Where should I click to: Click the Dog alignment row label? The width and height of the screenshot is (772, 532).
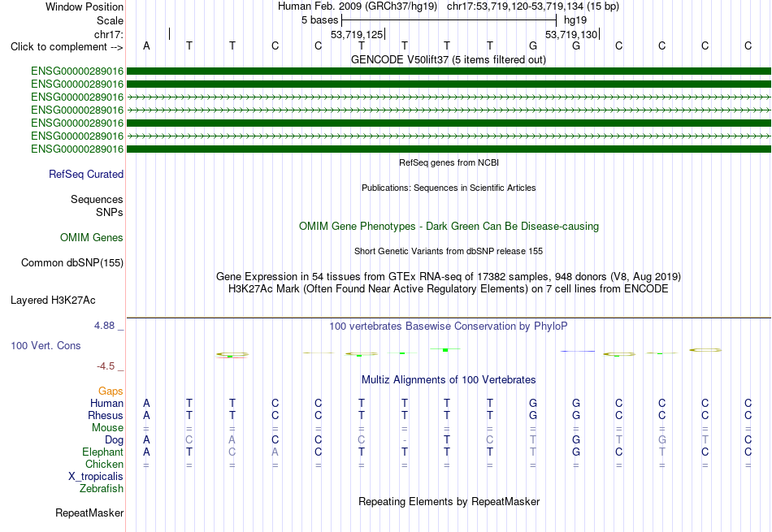point(115,440)
